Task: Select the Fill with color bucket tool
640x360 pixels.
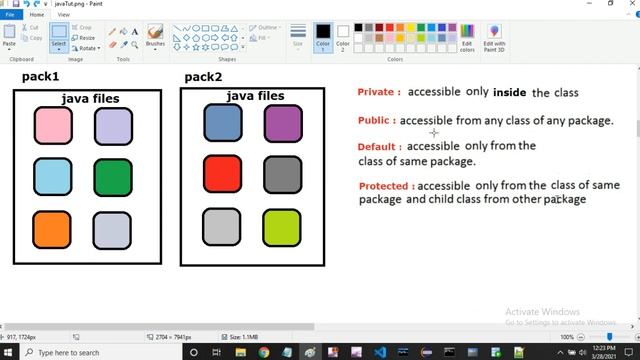Action: [123, 32]
